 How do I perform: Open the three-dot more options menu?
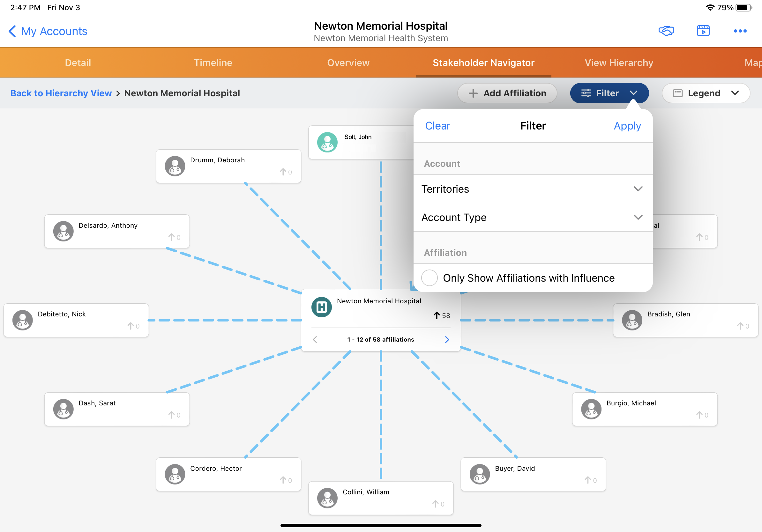(740, 31)
